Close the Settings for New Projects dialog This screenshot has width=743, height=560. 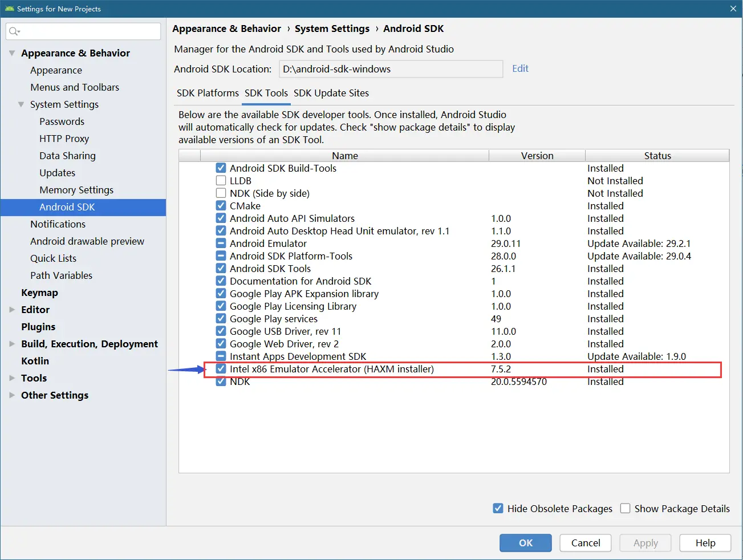point(733,9)
